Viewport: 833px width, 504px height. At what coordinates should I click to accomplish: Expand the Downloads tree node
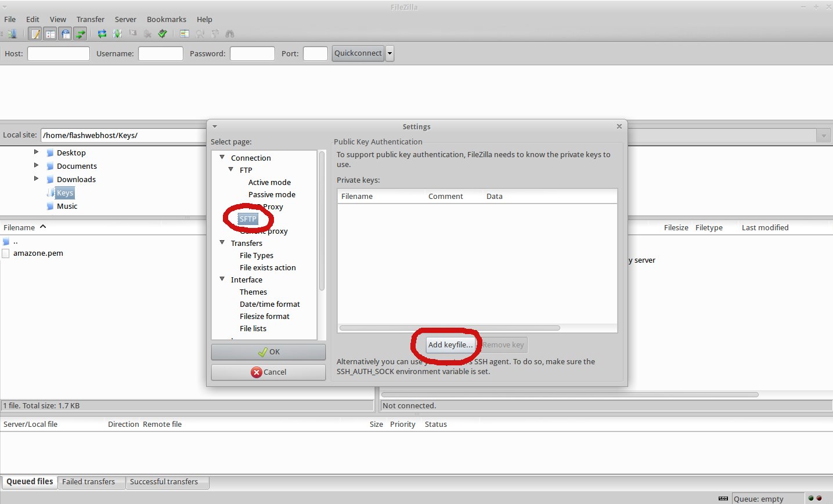[36, 179]
